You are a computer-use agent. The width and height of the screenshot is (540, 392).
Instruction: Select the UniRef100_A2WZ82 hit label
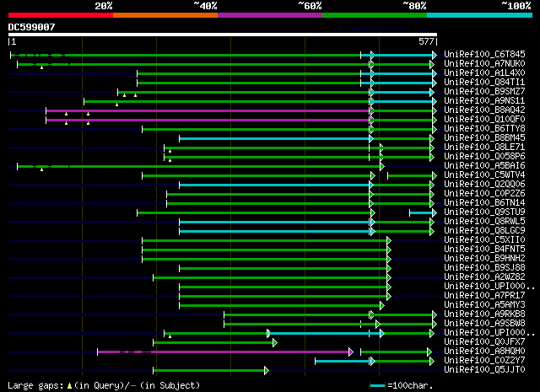pyautogui.click(x=484, y=277)
